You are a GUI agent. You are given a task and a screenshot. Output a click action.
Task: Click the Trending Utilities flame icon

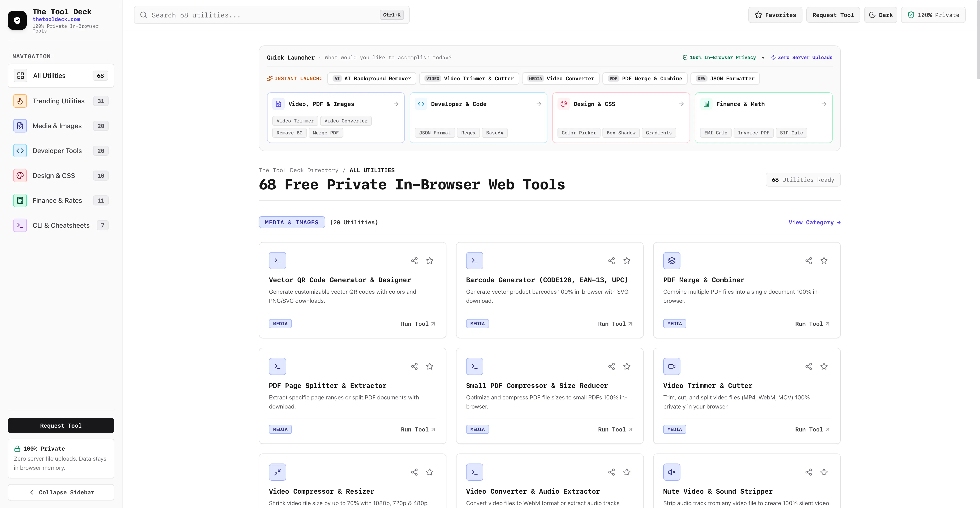tap(20, 101)
